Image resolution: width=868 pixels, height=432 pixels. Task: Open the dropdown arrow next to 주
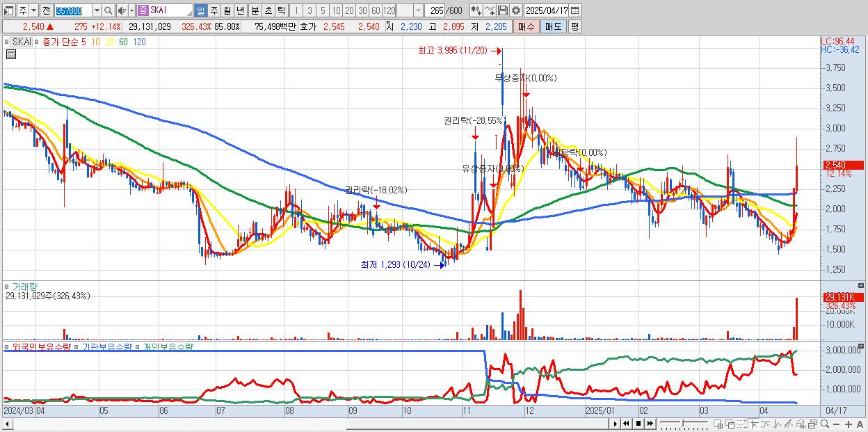(33, 10)
